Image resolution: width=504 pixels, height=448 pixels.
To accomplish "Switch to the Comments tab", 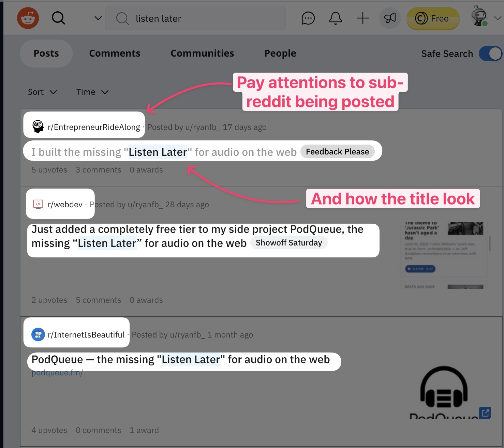I will pos(115,54).
